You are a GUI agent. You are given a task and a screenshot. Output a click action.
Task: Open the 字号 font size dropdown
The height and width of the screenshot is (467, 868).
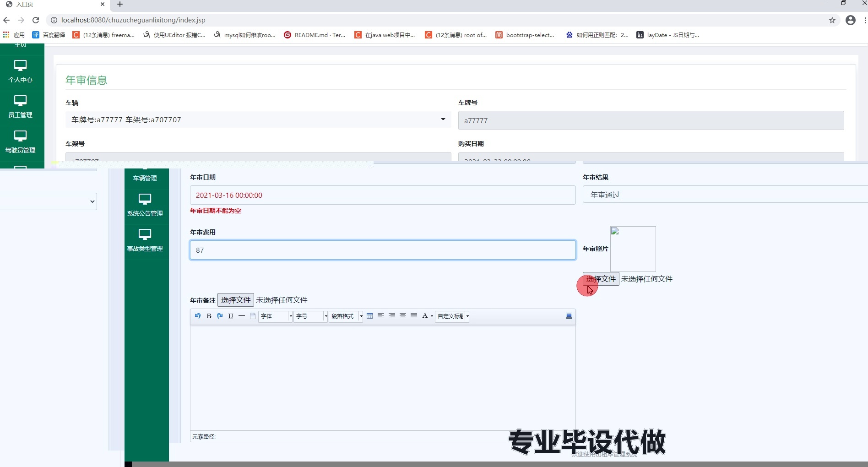point(311,316)
